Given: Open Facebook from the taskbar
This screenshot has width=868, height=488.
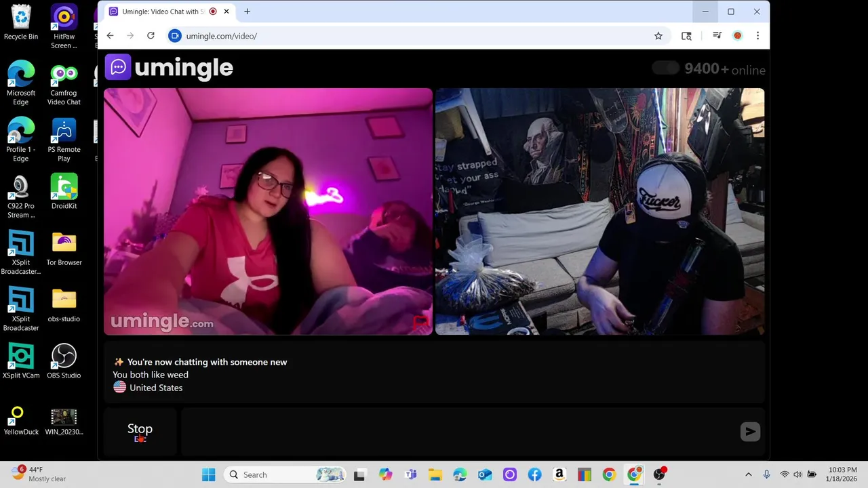Looking at the screenshot, I should [x=534, y=474].
